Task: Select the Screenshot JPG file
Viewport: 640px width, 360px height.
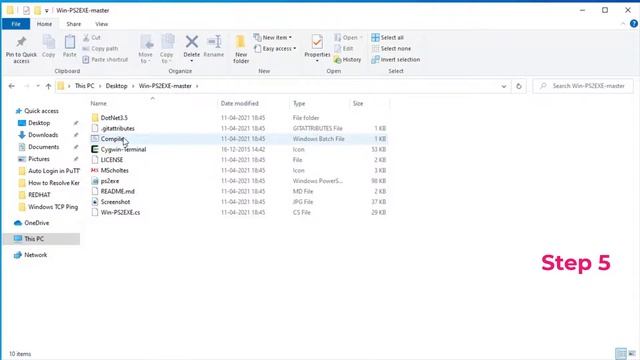Action: pyautogui.click(x=115, y=202)
